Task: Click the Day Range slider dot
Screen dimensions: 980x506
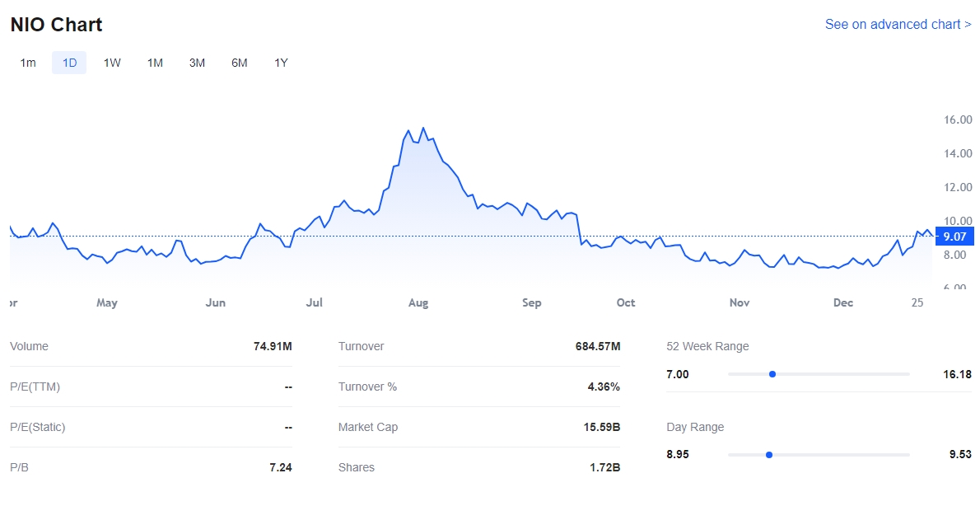Action: pyautogui.click(x=769, y=455)
